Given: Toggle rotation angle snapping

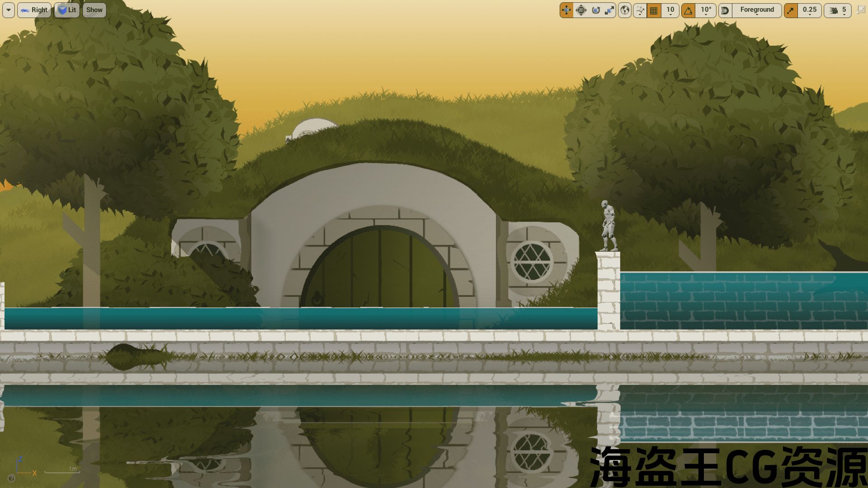Looking at the screenshot, I should tap(688, 10).
